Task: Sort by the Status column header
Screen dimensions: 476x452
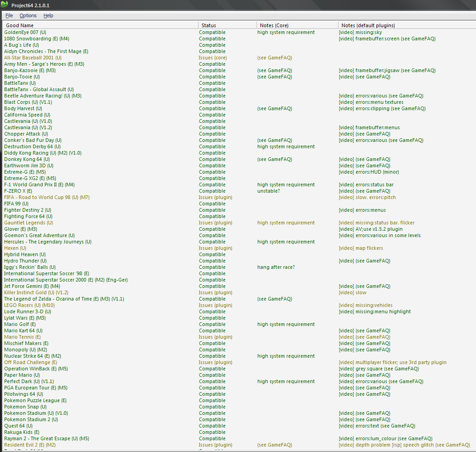Action: click(x=228, y=25)
